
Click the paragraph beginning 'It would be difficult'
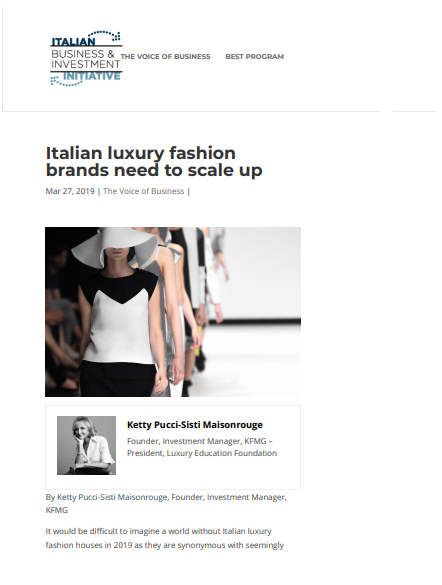coord(164,538)
